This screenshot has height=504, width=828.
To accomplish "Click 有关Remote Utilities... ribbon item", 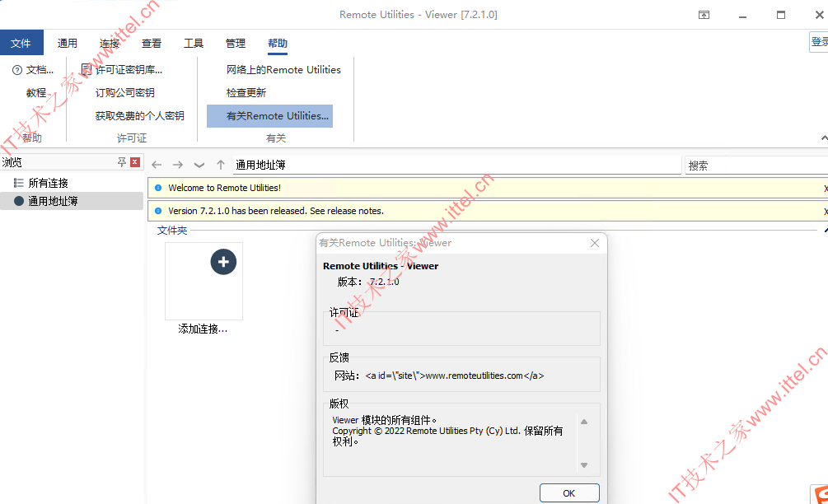I will 270,116.
